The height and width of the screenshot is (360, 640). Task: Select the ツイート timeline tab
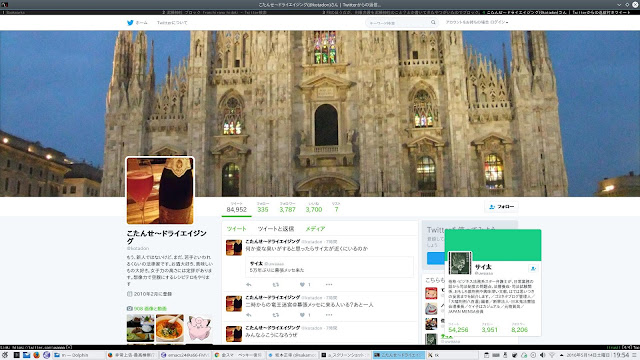(236, 229)
